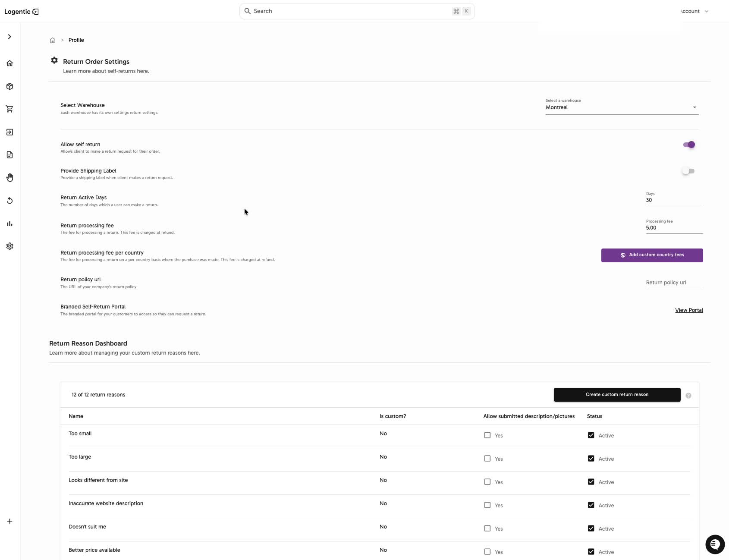Click Learn more about managing custom return reasons

pos(124,353)
